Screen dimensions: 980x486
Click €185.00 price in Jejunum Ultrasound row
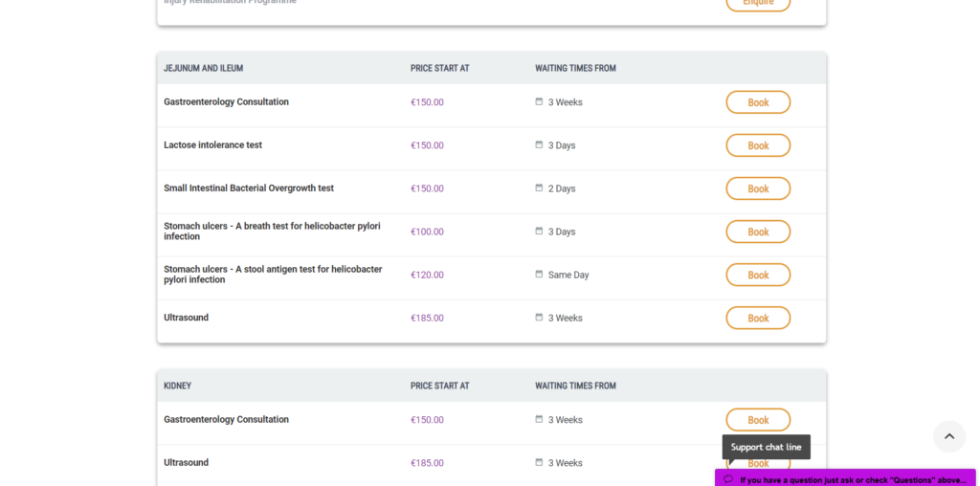427,318
